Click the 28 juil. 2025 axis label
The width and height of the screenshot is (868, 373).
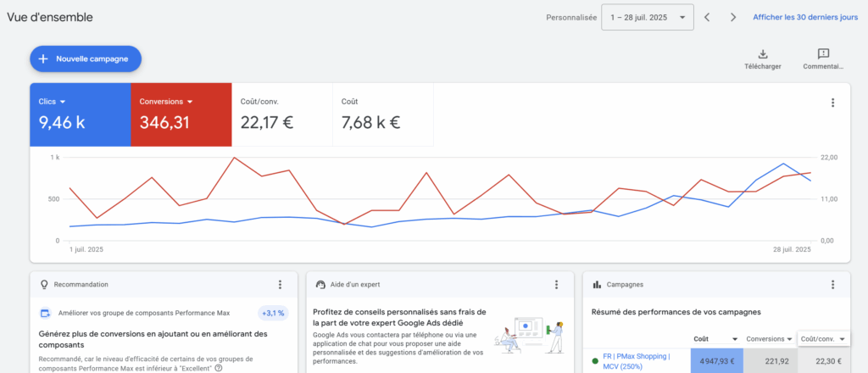(793, 249)
